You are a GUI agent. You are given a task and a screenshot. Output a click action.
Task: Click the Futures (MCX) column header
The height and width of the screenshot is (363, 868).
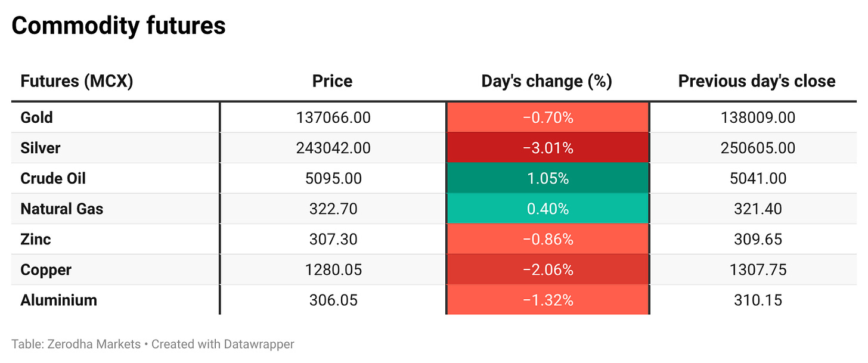click(x=76, y=81)
